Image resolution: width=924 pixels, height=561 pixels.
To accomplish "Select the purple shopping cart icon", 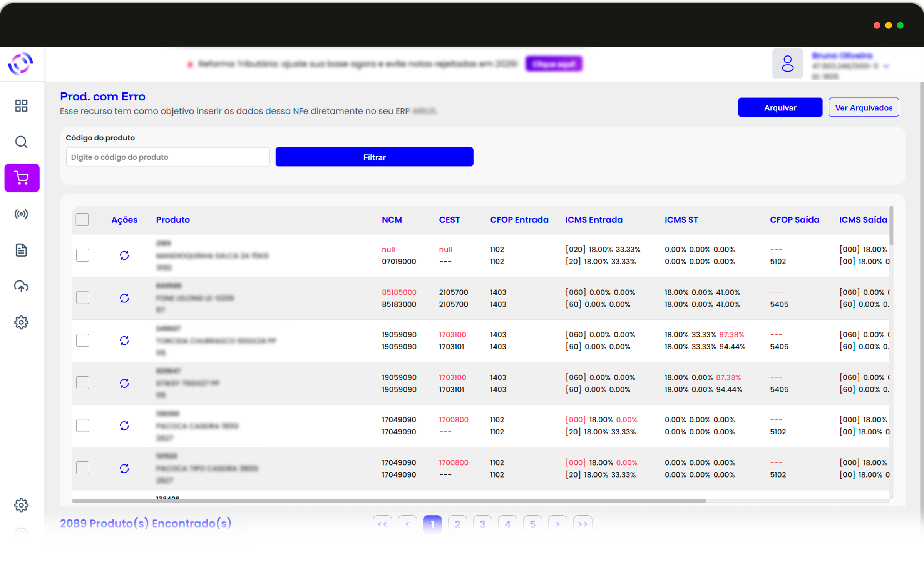I will [22, 178].
